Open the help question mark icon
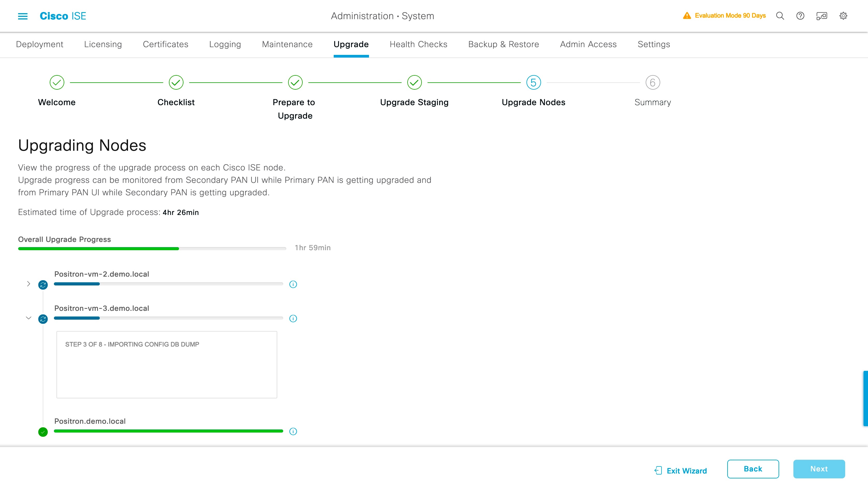 pyautogui.click(x=800, y=16)
